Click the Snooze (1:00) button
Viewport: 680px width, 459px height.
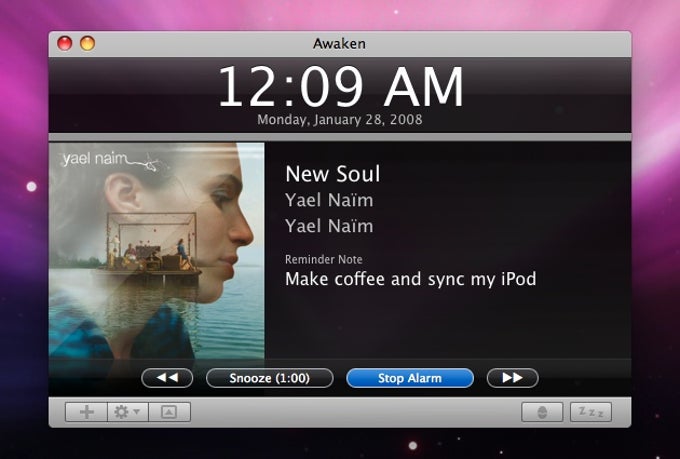point(270,378)
